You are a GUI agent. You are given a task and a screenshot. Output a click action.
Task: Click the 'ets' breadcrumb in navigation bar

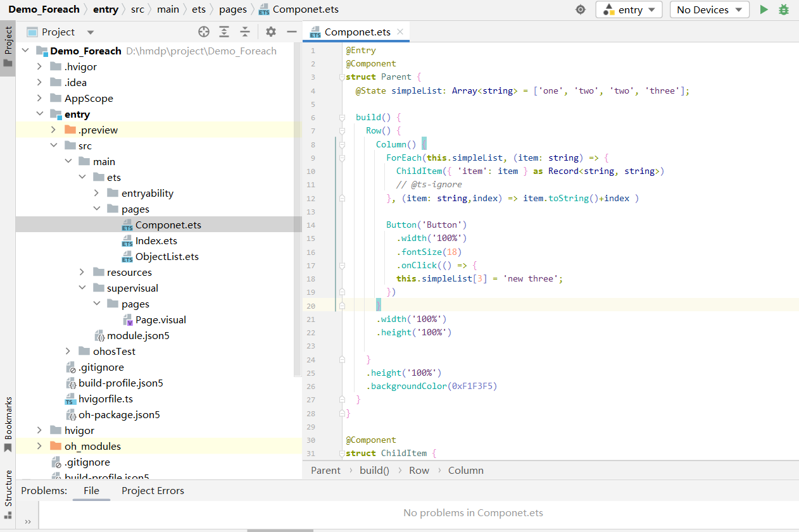(x=199, y=9)
